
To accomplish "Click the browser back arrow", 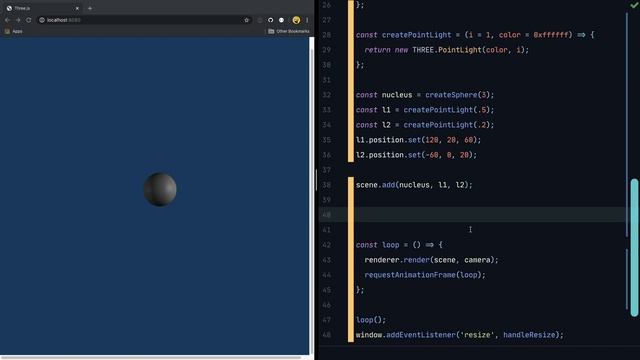I will [x=7, y=20].
